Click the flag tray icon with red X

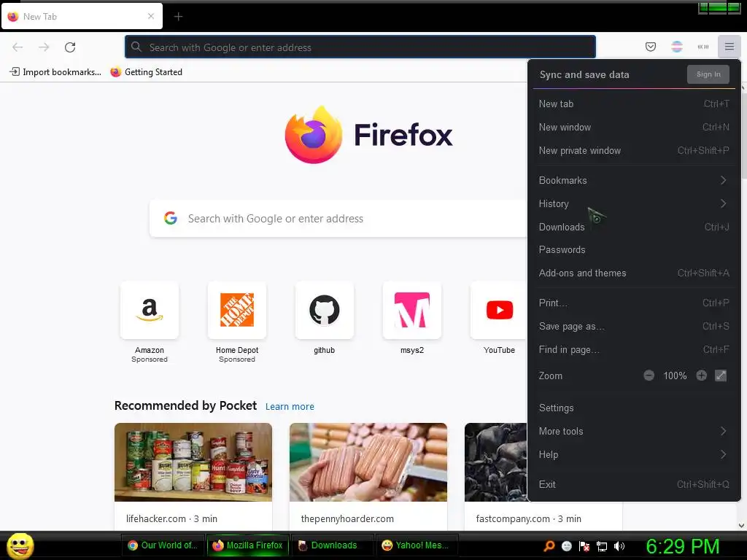click(584, 546)
